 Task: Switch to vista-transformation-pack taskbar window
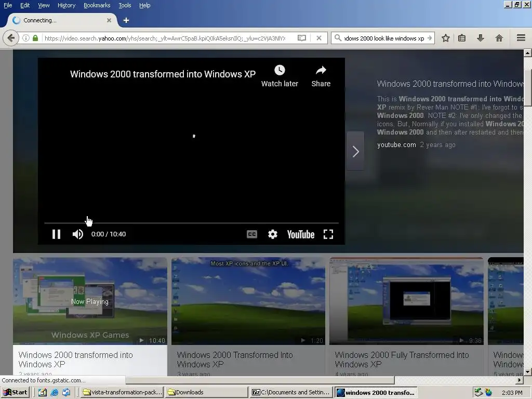tap(123, 392)
